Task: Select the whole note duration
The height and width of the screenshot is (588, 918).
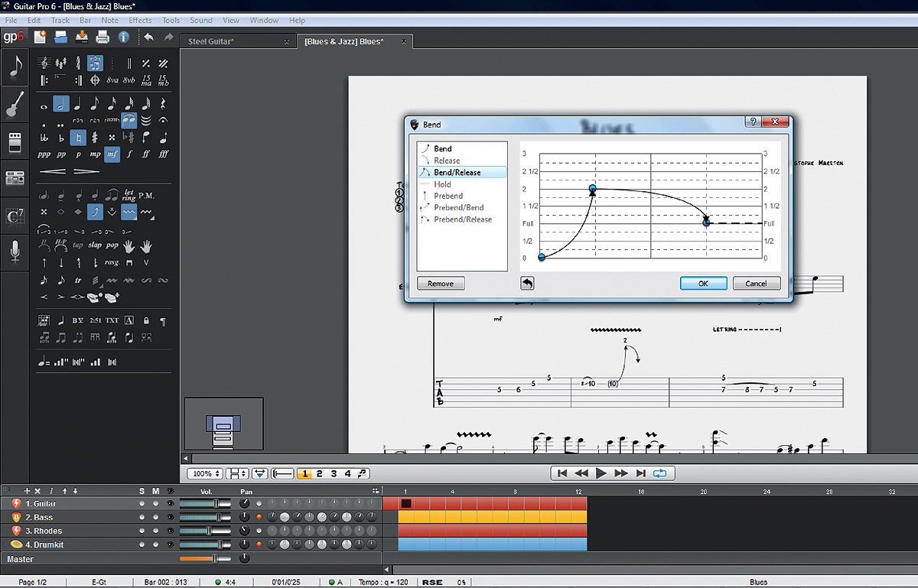Action: (x=44, y=106)
